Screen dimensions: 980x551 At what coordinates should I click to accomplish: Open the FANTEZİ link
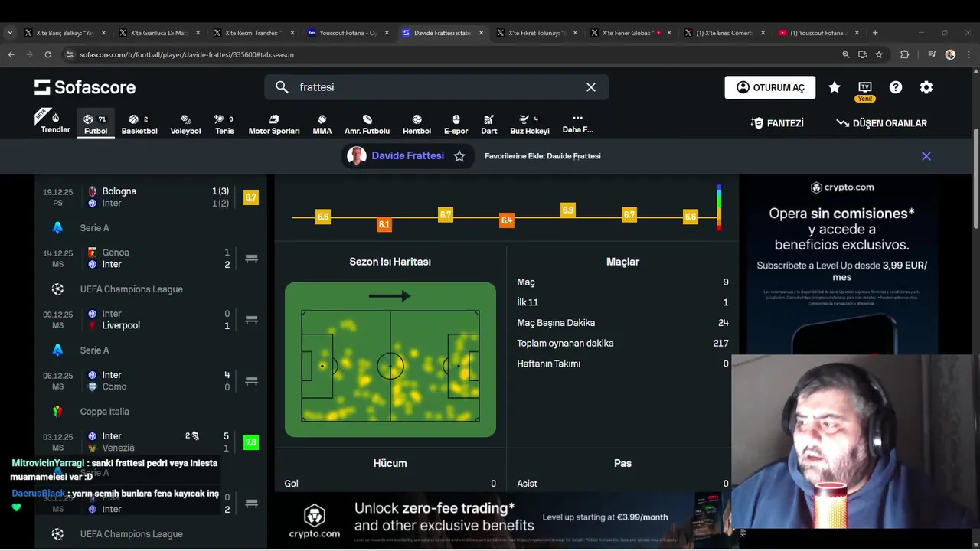(x=777, y=123)
